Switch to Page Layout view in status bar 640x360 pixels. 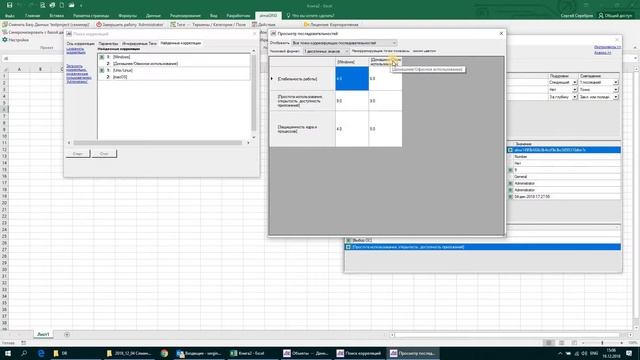562,343
